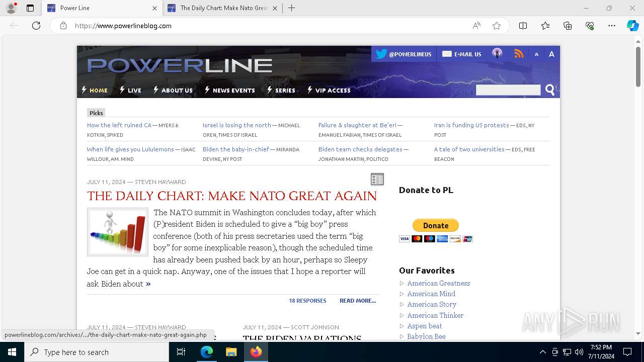Open File Explorer from the taskbar

pos(231,352)
